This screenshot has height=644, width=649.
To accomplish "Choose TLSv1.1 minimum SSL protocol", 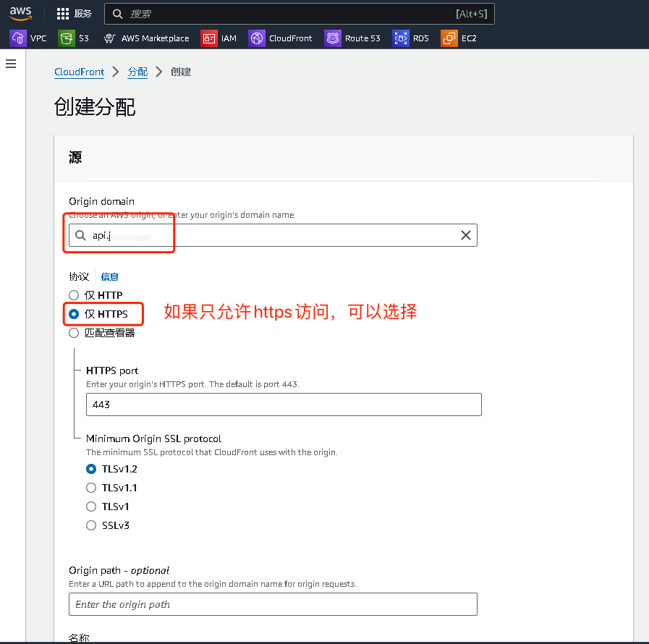I will pos(91,488).
